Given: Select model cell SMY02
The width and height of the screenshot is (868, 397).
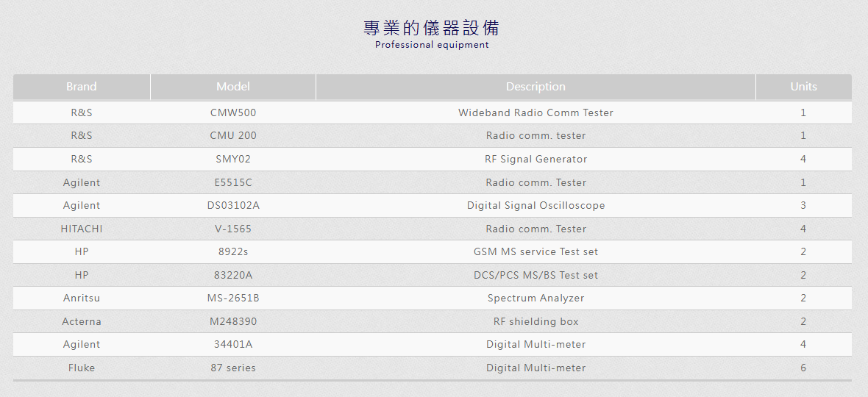Looking at the screenshot, I should (x=233, y=160).
